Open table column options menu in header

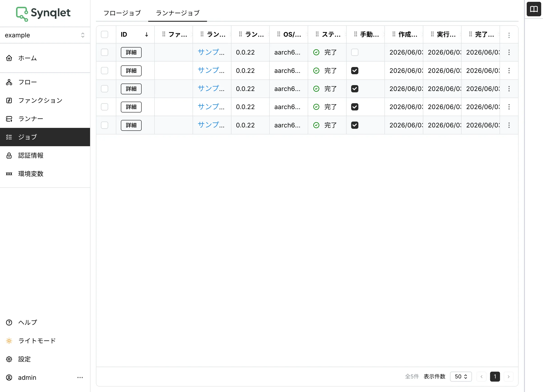click(509, 35)
